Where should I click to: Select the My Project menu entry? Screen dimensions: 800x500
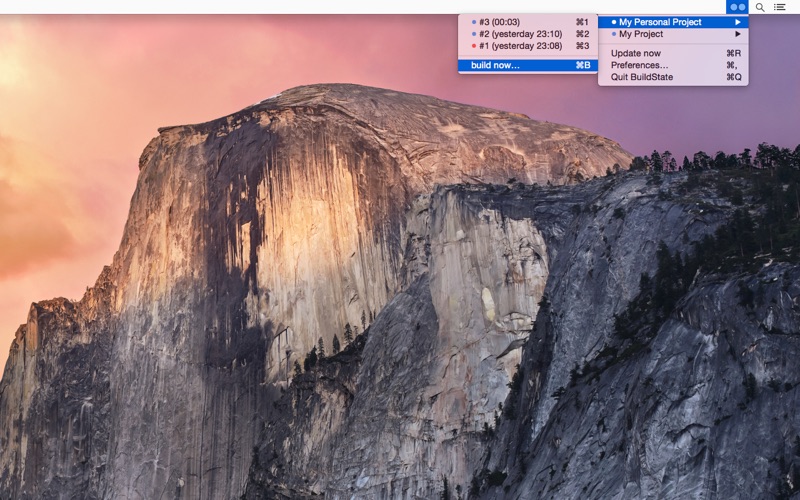click(x=641, y=34)
